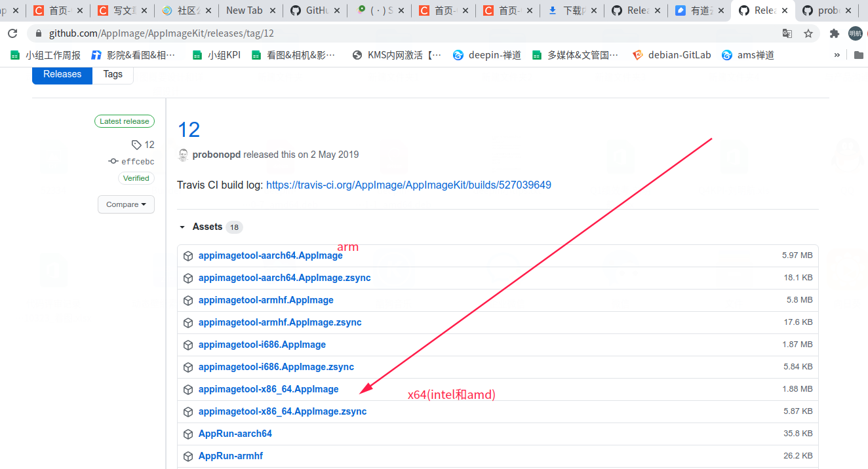Close the 写文章 tab

coord(144,10)
